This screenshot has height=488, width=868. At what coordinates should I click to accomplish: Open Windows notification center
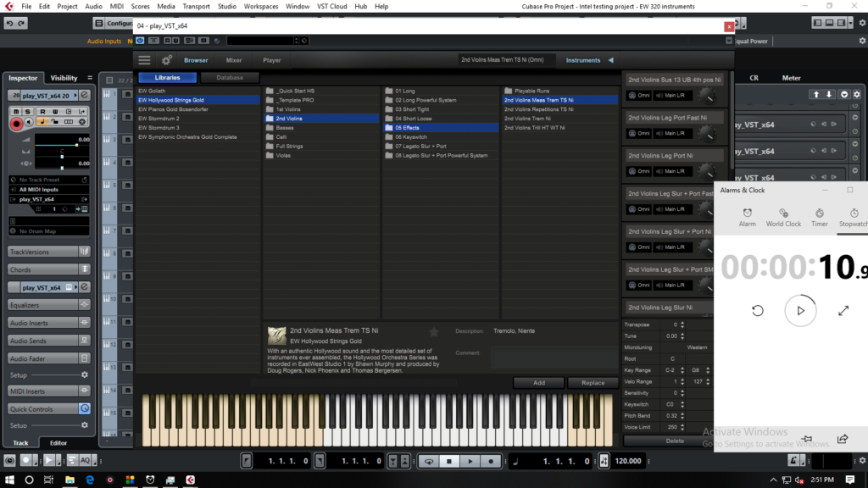tap(850, 480)
